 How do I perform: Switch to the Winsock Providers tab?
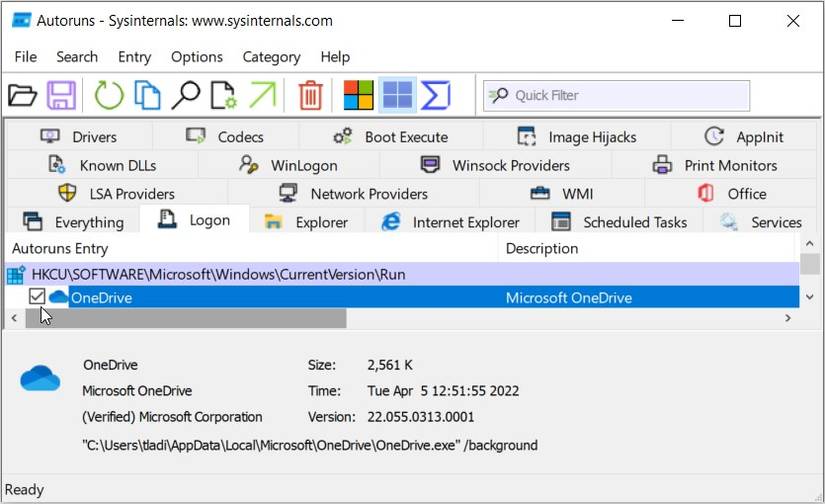[495, 165]
